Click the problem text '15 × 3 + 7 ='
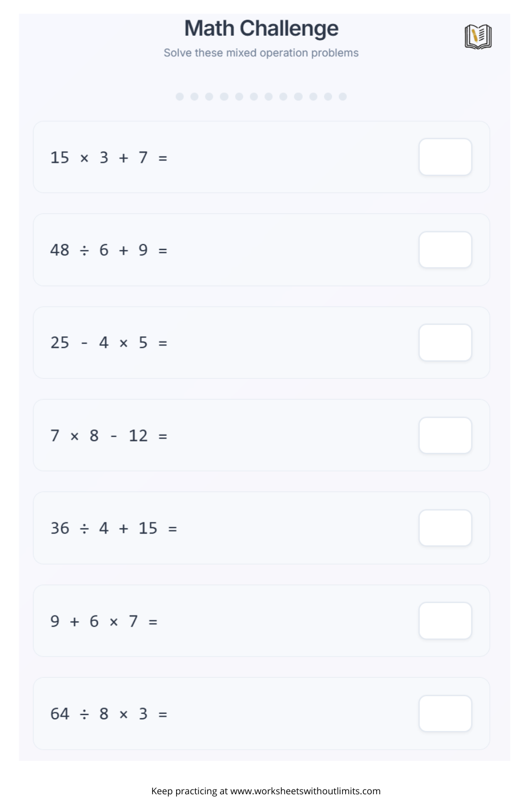The image size is (532, 798). tap(109, 157)
